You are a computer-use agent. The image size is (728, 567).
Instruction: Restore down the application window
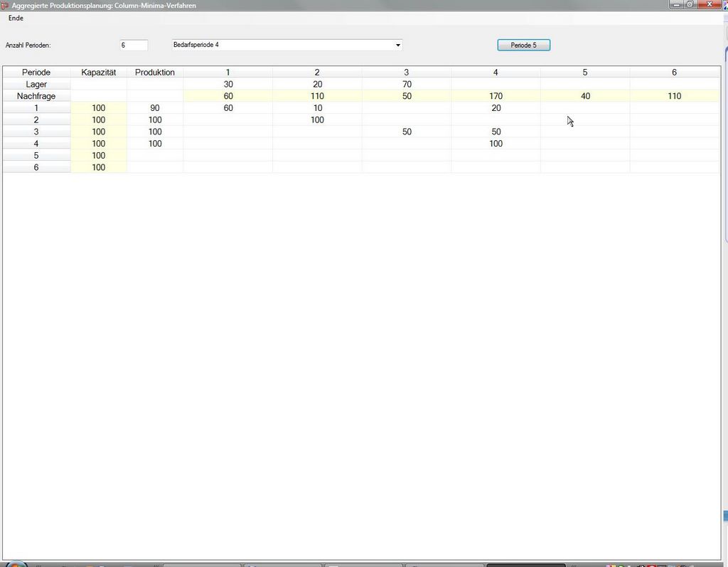tap(689, 4)
